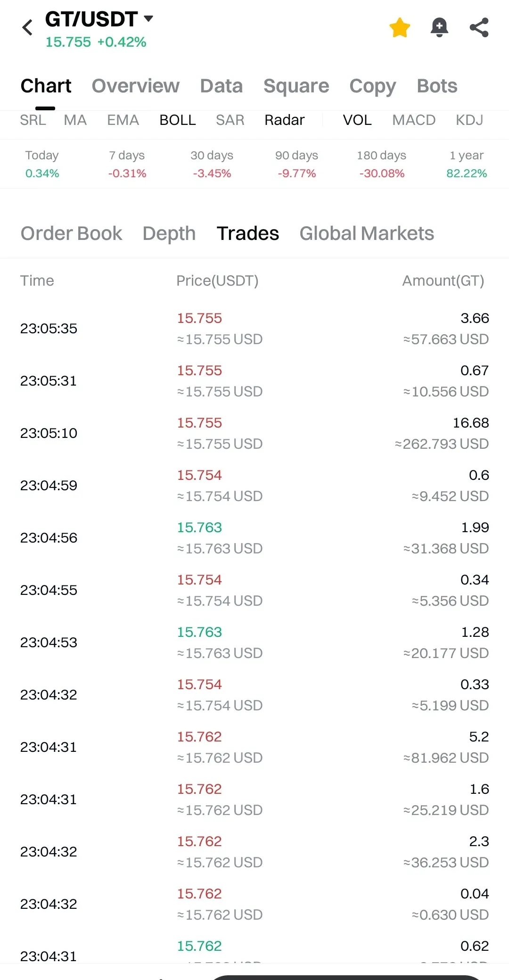Select the 1 year performance period

[467, 164]
